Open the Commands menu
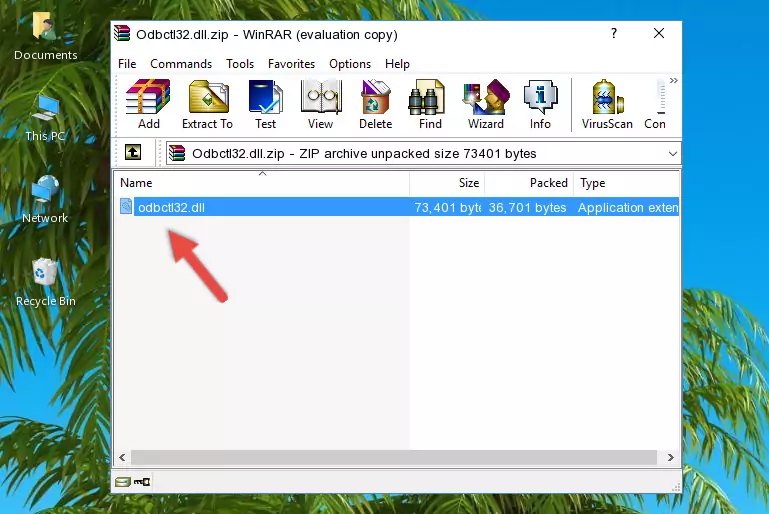 tap(181, 64)
